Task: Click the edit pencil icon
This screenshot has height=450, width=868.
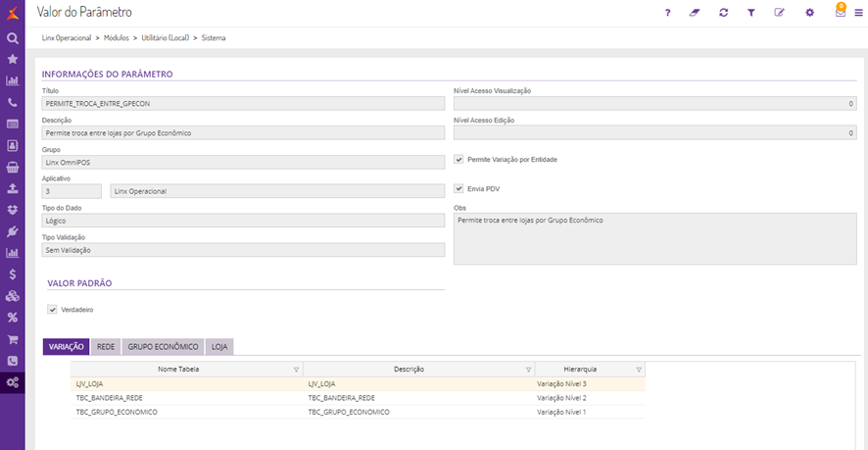Action: [780, 13]
